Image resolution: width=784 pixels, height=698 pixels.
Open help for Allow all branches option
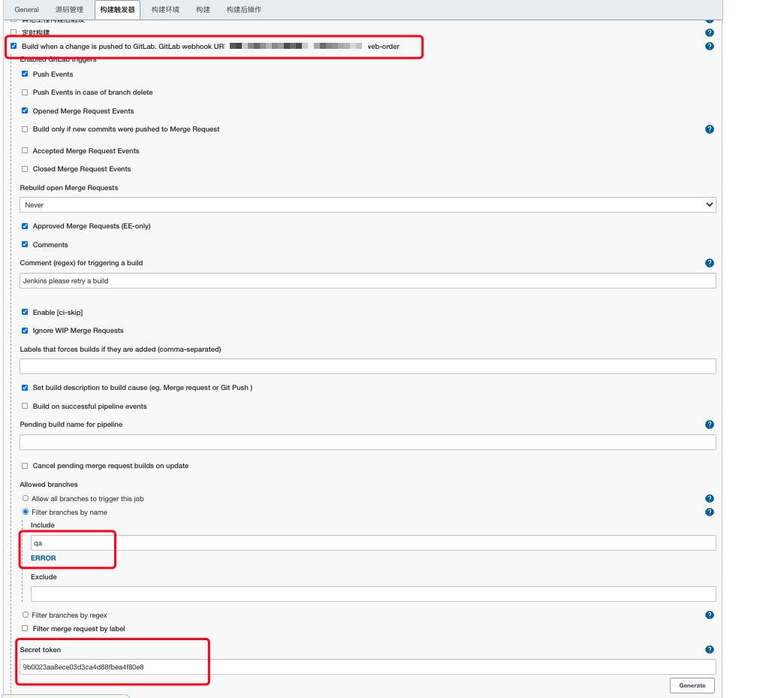click(x=709, y=499)
